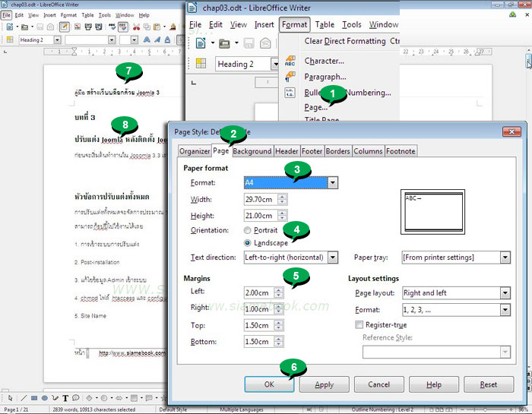Open the Text direction dropdown

[x=333, y=258]
